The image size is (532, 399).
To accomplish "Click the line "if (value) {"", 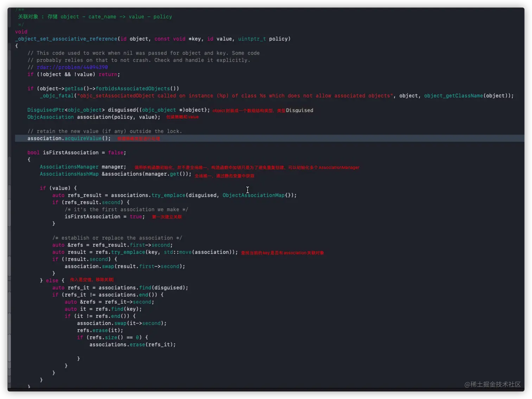I will click(58, 188).
